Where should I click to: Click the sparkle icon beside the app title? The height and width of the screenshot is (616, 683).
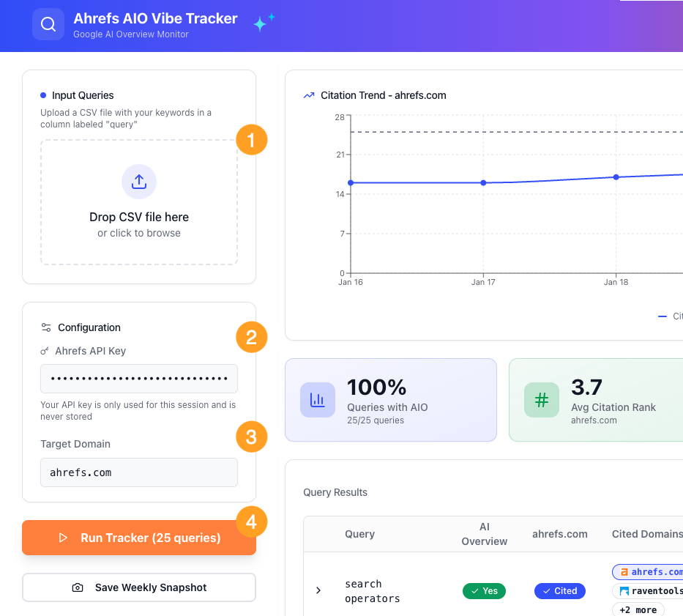pos(262,23)
